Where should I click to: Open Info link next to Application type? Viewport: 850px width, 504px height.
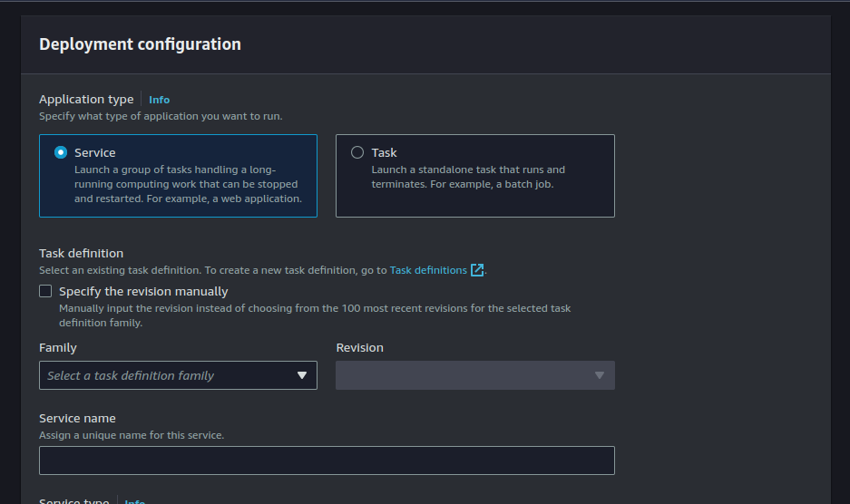159,100
